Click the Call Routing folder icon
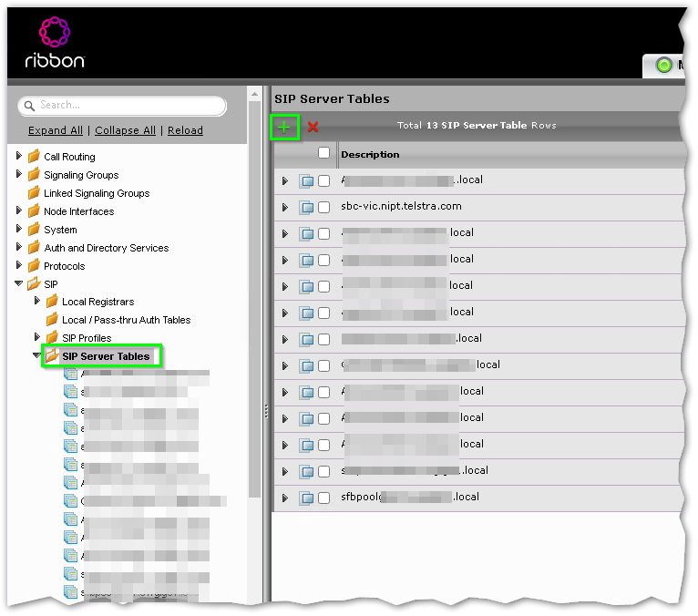The image size is (698, 616). click(x=34, y=156)
